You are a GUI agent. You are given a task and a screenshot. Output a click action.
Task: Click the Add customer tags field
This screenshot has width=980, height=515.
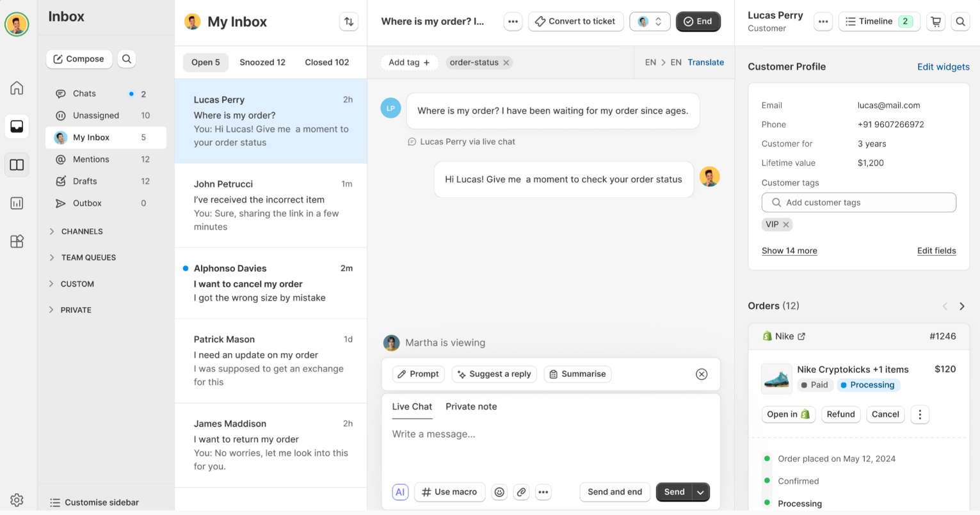858,203
